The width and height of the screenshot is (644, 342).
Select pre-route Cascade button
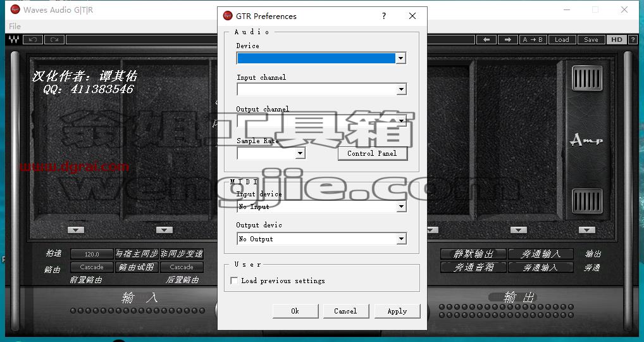92,267
